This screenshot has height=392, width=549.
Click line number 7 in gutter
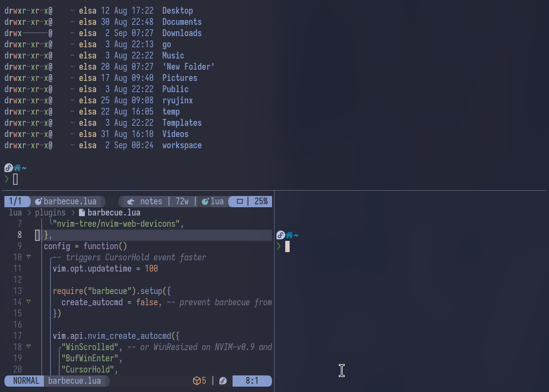[x=20, y=224]
